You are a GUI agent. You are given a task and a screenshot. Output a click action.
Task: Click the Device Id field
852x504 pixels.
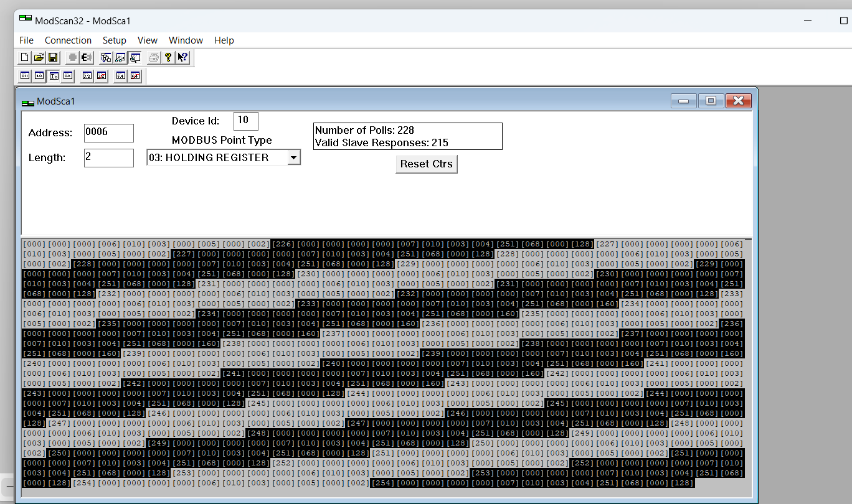pos(245,121)
